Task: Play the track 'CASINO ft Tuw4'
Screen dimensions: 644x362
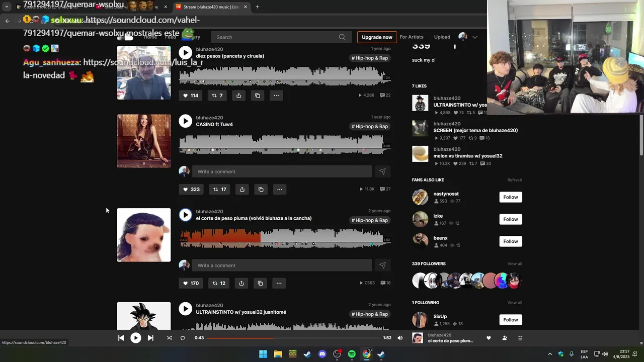Action: [185, 121]
